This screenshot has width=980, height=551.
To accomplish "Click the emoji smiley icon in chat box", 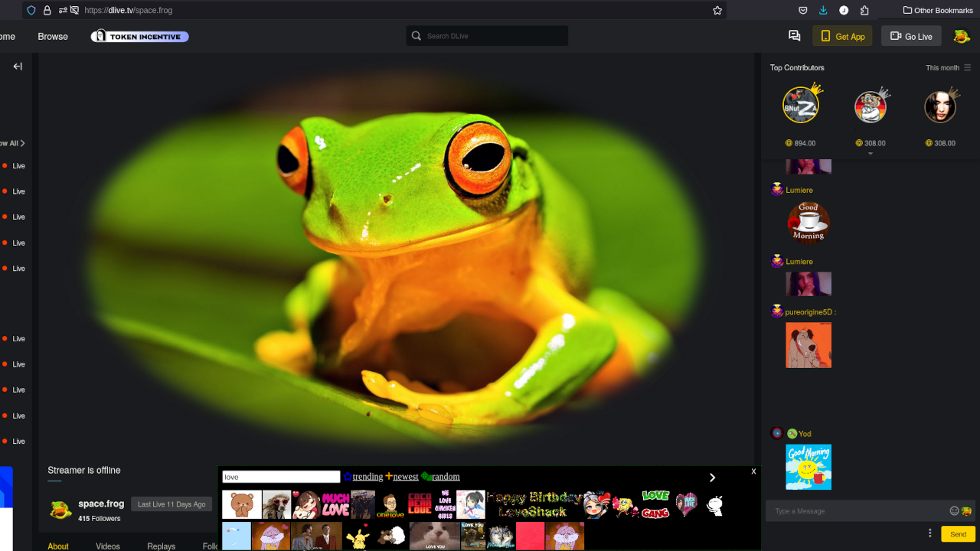I will (954, 511).
